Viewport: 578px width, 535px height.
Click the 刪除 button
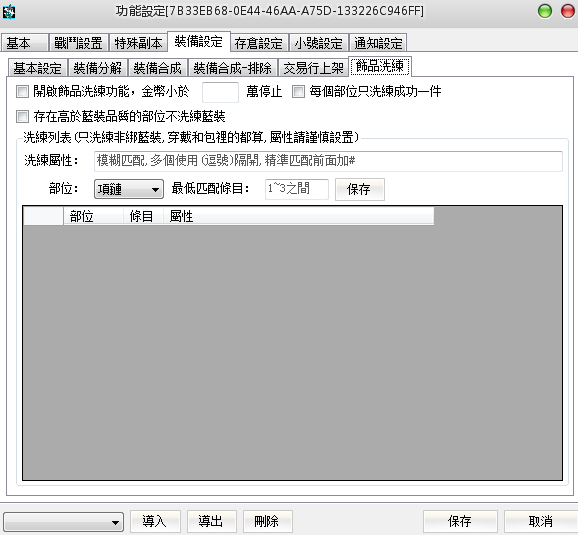tap(267, 521)
